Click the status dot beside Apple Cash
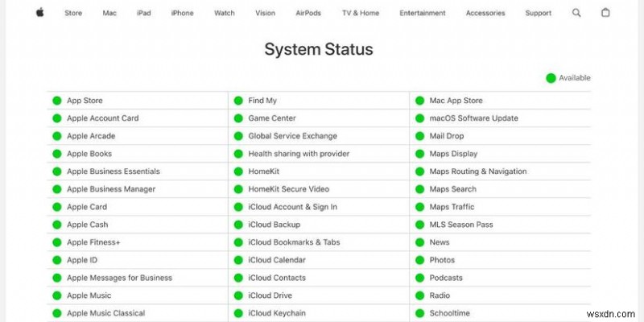Screen dimensions: 644x322 (x=56, y=225)
